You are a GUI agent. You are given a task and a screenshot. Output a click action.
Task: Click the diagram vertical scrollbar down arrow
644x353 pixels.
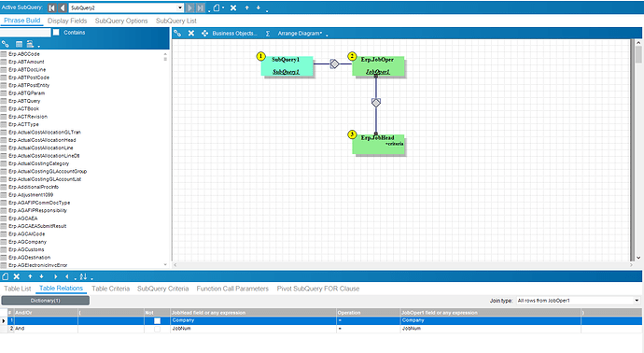click(638, 258)
